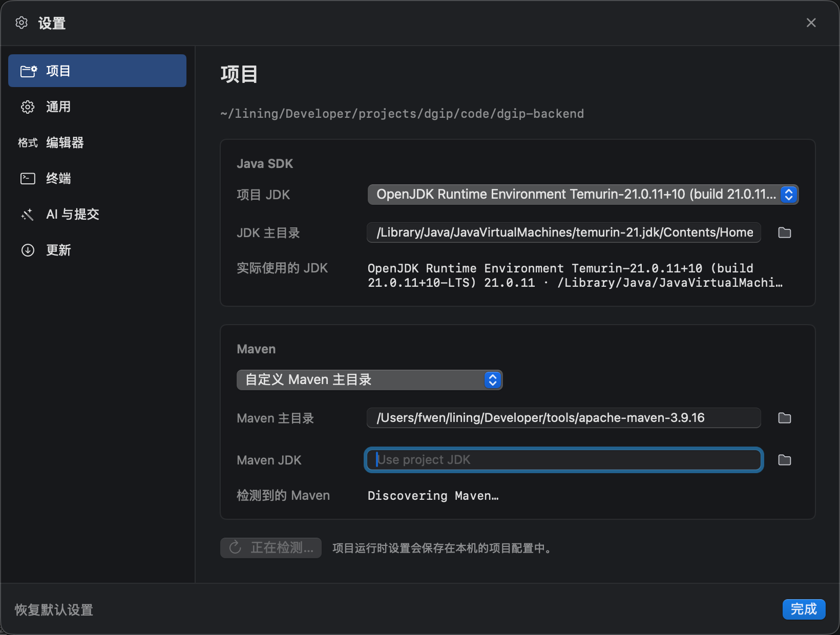Click the 项目 folder icon in sidebar

[x=28, y=71]
